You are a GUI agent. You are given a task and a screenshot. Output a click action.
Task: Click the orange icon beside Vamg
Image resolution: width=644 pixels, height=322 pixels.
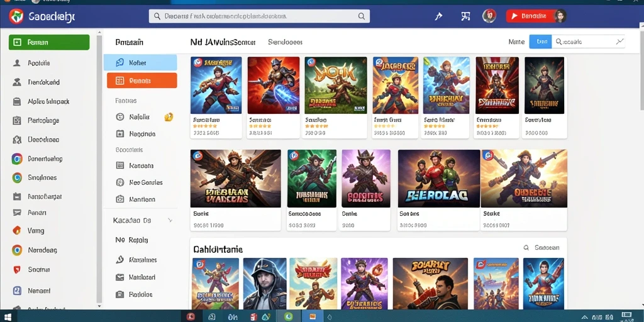point(17,230)
